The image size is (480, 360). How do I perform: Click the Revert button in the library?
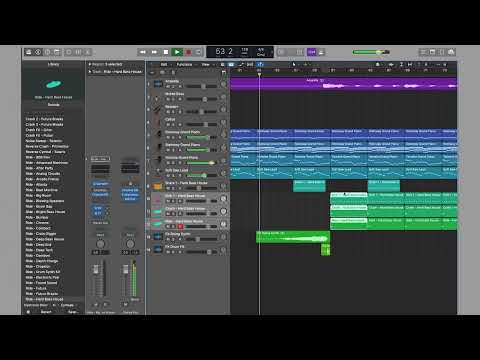(x=46, y=312)
